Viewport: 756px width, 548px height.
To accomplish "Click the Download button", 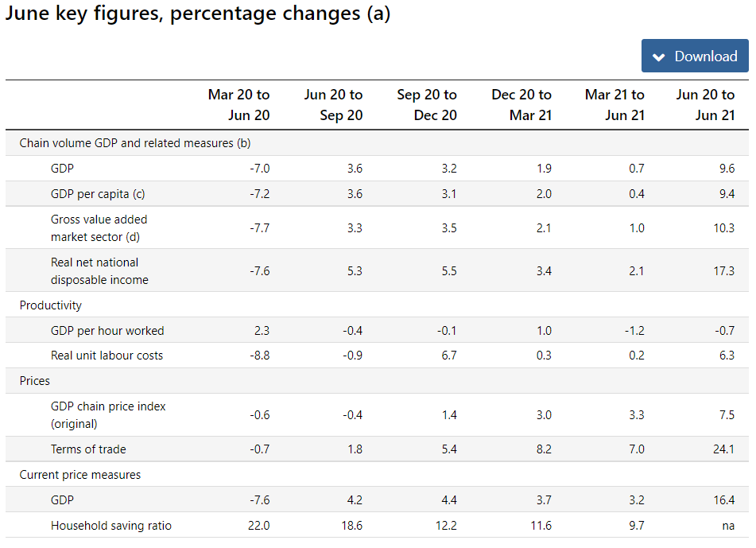I will (x=695, y=56).
